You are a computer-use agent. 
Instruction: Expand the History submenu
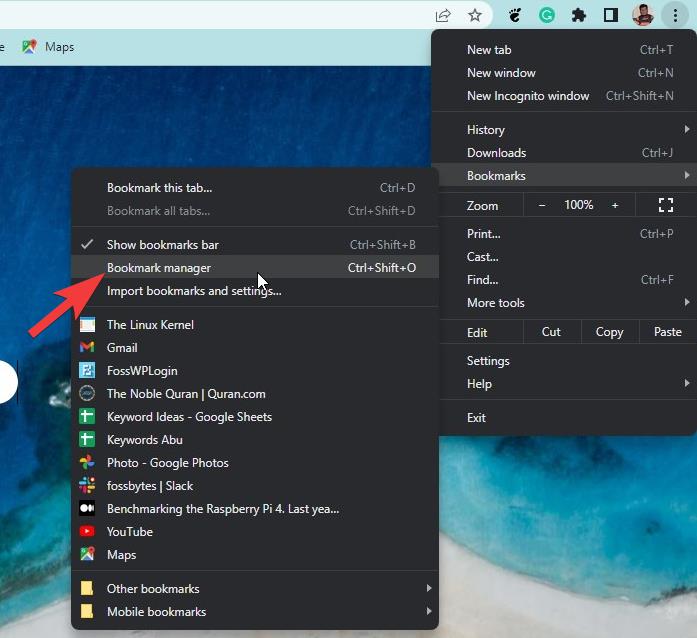[564, 130]
